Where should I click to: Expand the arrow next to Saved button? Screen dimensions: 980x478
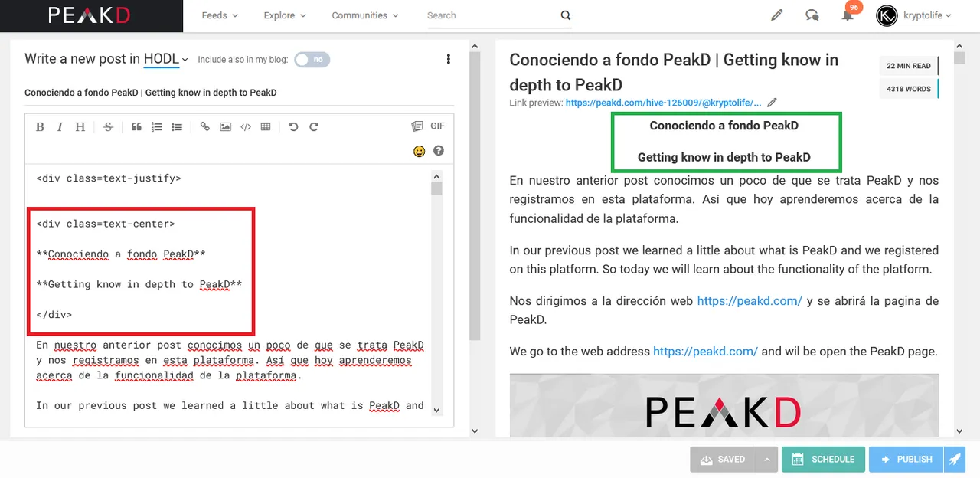pos(766,459)
